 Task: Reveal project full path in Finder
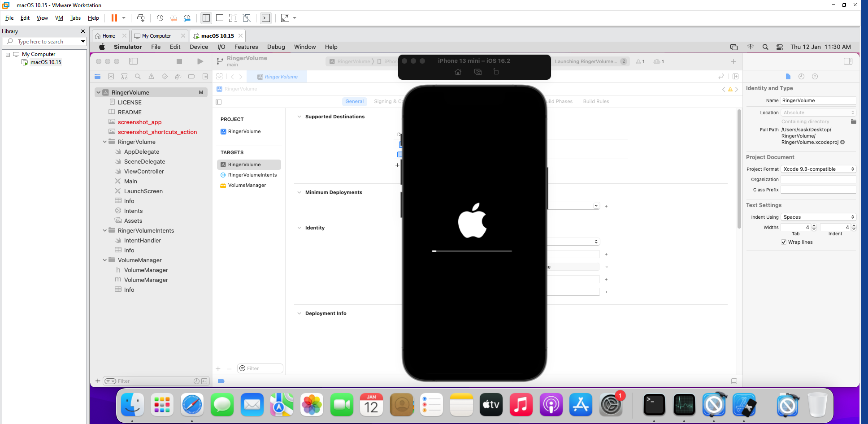842,143
